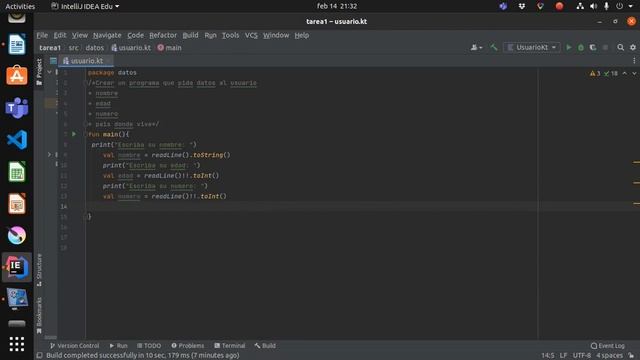Viewport: 640px width, 360px height.
Task: Open the File menu
Action: [x=42, y=35]
